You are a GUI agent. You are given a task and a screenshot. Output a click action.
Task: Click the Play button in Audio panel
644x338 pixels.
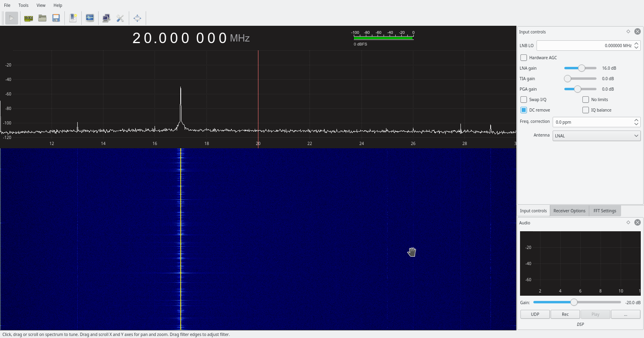pyautogui.click(x=595, y=314)
